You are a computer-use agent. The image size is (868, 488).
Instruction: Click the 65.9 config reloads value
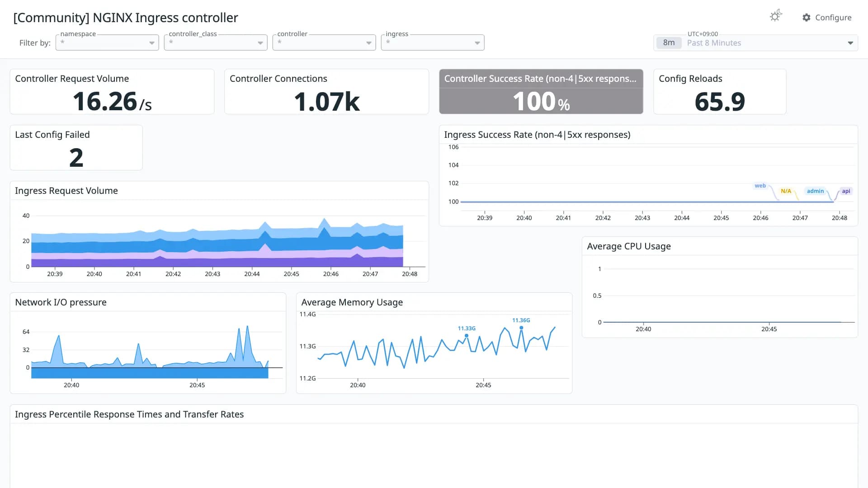click(x=720, y=101)
